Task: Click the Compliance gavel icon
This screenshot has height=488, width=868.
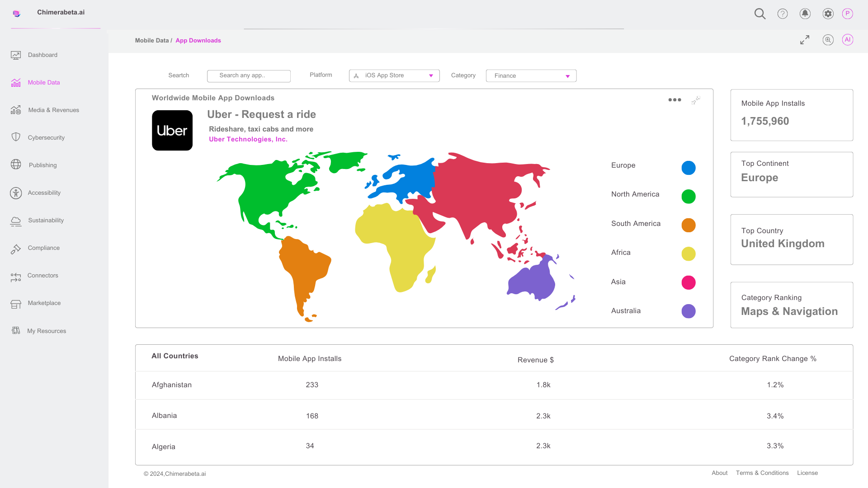Action: [x=16, y=249]
